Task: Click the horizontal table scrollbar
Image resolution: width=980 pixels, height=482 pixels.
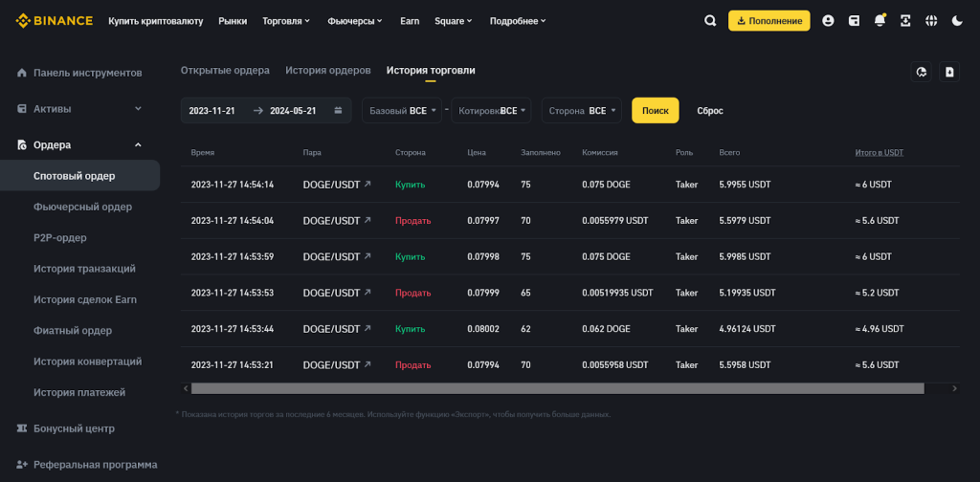Action: click(557, 388)
